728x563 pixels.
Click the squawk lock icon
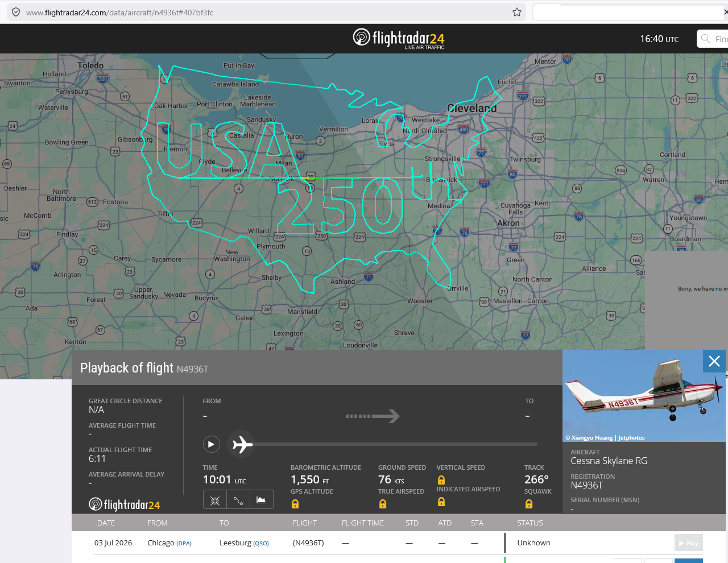click(x=529, y=504)
